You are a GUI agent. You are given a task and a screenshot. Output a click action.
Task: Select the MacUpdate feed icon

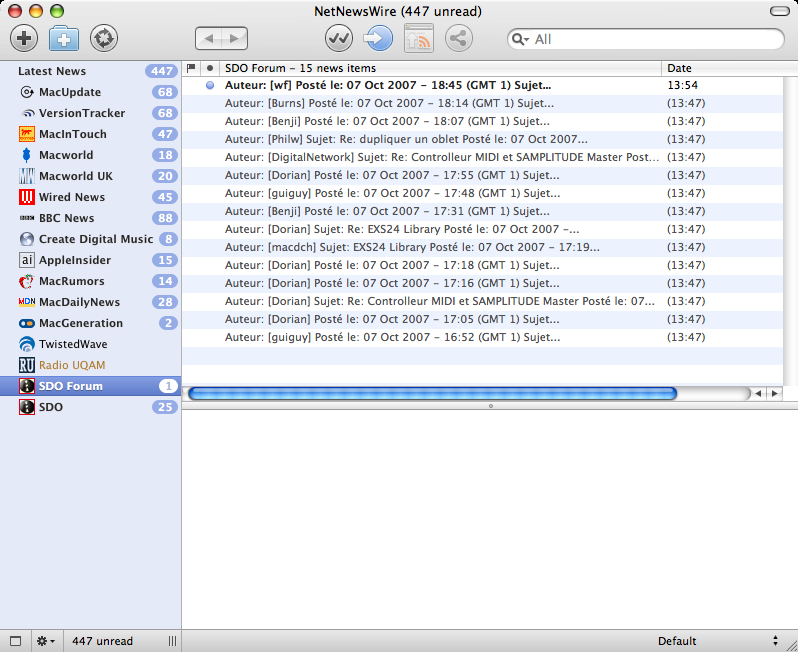tap(26, 92)
